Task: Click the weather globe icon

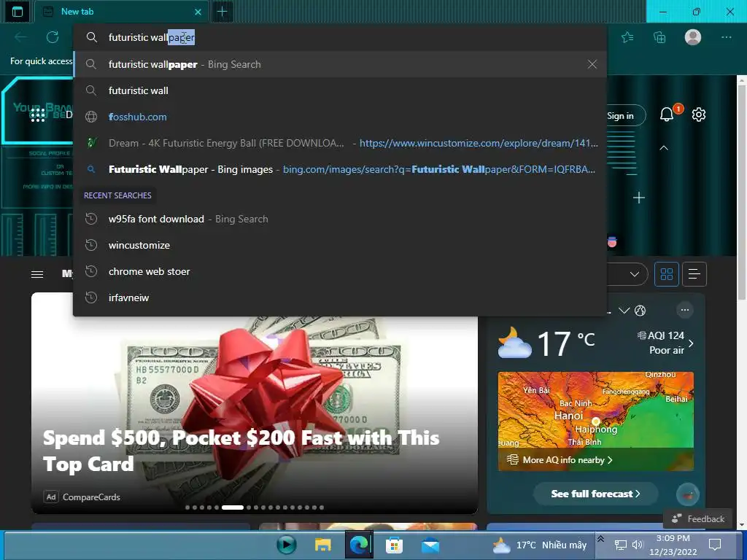Action: (x=640, y=311)
